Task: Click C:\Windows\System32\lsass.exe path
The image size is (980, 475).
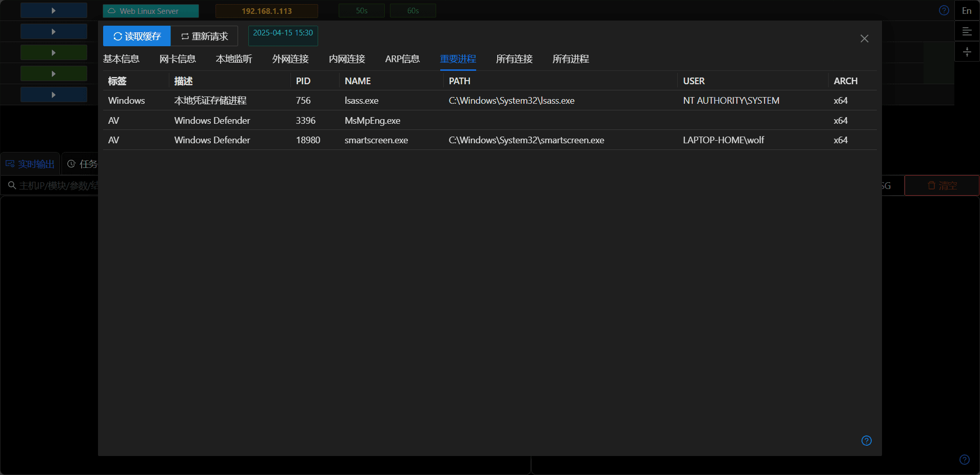Action: point(512,101)
